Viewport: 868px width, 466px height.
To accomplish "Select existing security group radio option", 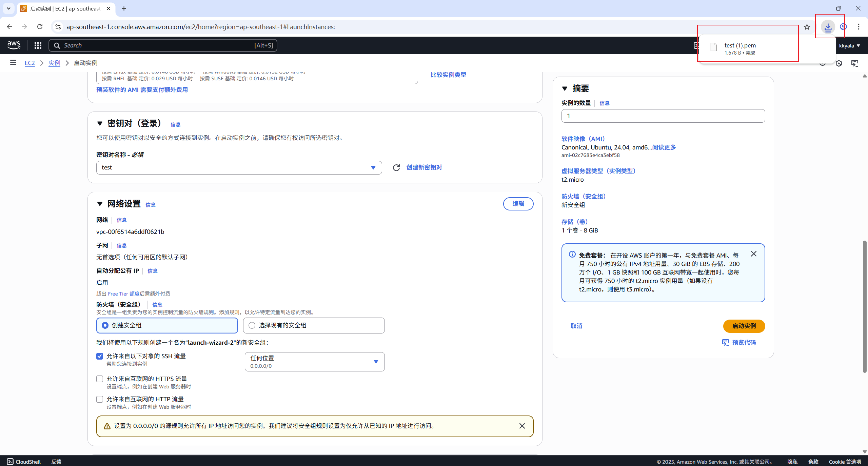I will (314, 325).
